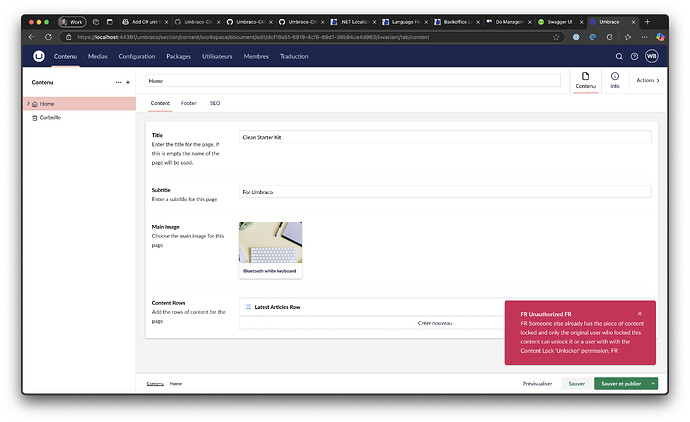Open the Copilot icon in the browser toolbar
This screenshot has width=690, height=422.
[660, 37]
